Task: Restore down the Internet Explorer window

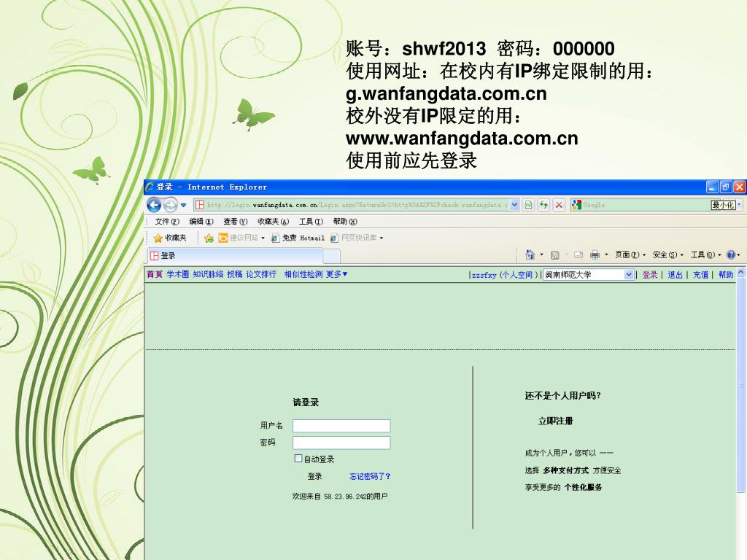Action: coord(726,187)
